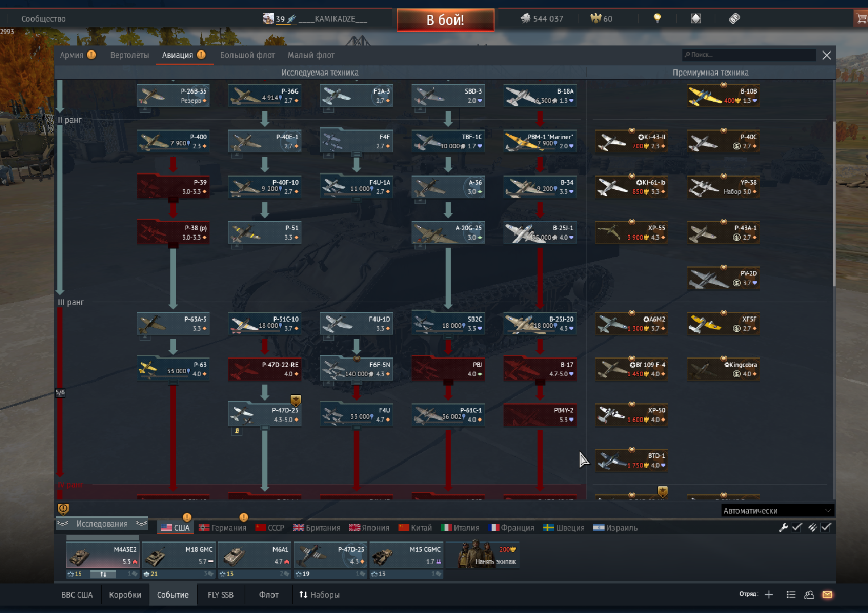Screen dimensions: 868x613
Task: Switch to the Большой флот tab
Action: click(248, 55)
